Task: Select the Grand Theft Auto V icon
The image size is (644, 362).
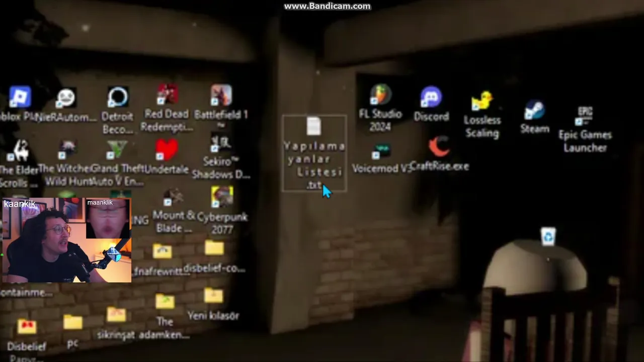Action: pos(117,150)
